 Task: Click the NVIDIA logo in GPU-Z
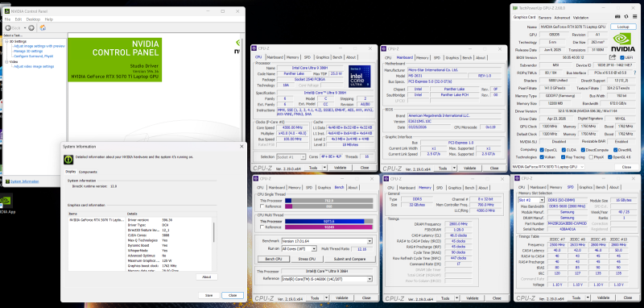click(624, 42)
